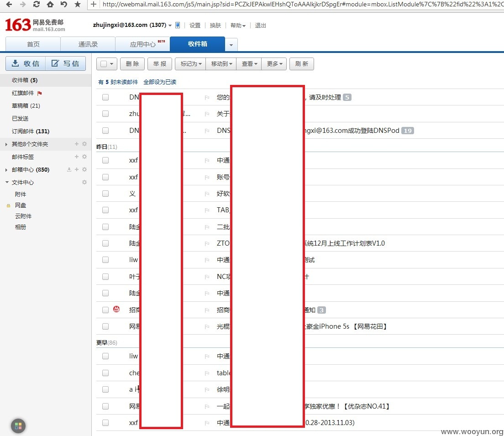This screenshot has height=436, width=504.
Task: Click the 全部设为已读 link
Action: [x=160, y=82]
